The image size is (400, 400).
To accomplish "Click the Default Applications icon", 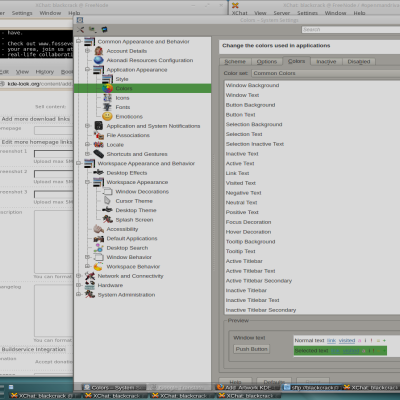I will 99,238.
